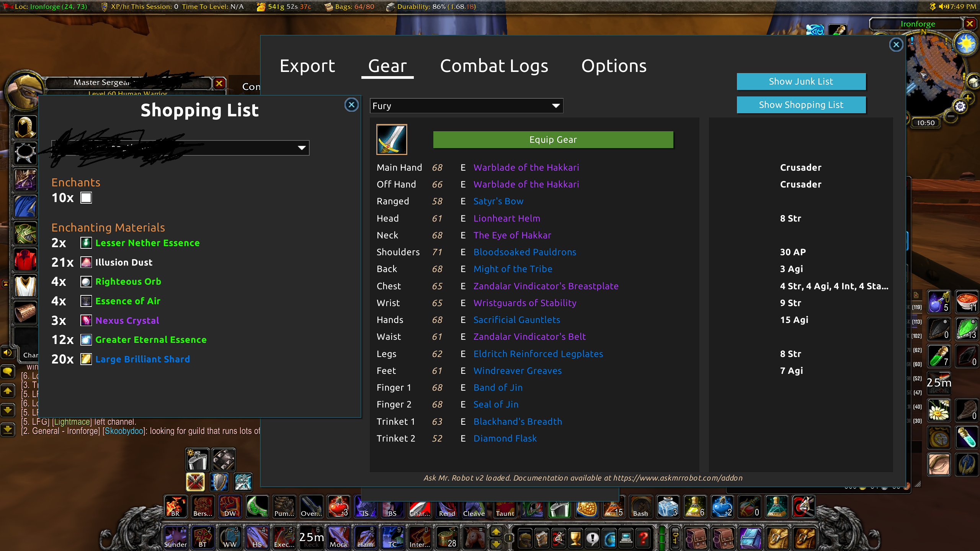Click the Large Brilliant Shard icon
Screen dimensions: 980x551
[86, 359]
